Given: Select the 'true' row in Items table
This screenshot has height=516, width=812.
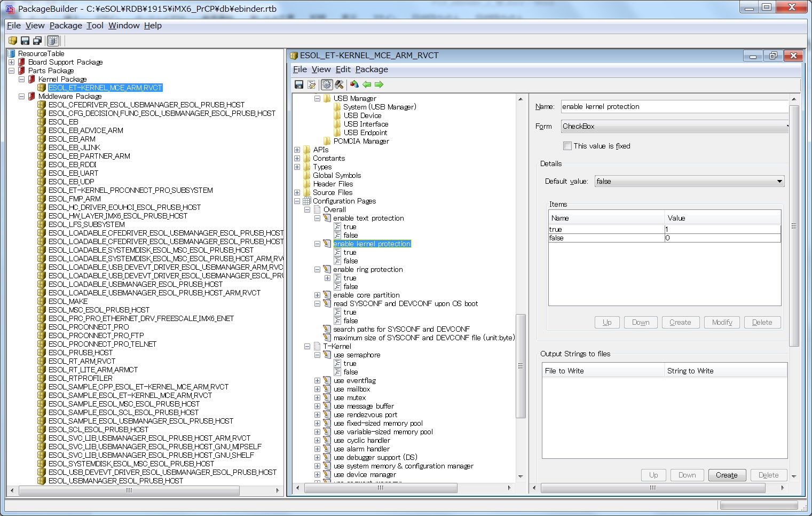Looking at the screenshot, I should [x=665, y=229].
